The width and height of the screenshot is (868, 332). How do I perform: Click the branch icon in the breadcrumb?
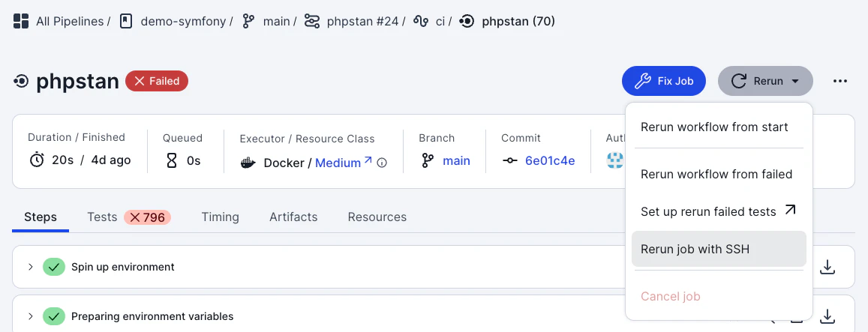click(x=248, y=22)
